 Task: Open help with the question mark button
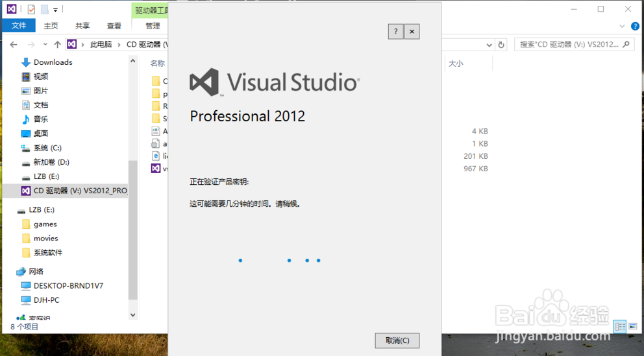395,32
